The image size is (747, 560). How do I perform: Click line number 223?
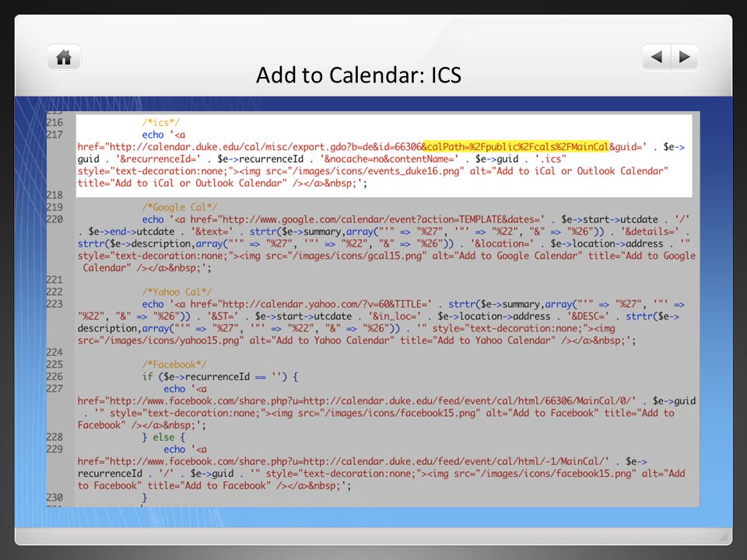coord(54,304)
